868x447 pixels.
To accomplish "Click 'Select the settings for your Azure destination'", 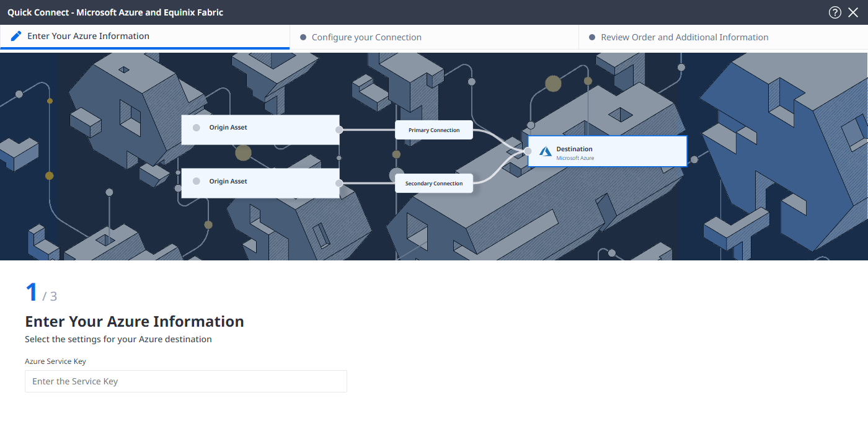I will (x=118, y=339).
